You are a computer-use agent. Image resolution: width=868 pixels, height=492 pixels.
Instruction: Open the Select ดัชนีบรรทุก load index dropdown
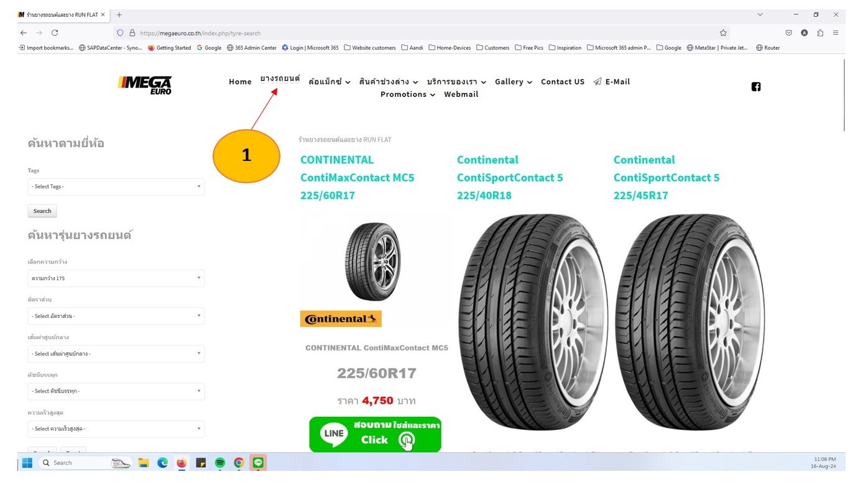[116, 391]
